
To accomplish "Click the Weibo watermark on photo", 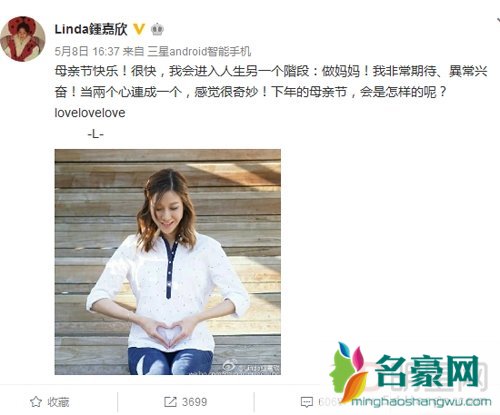I will click(x=253, y=367).
